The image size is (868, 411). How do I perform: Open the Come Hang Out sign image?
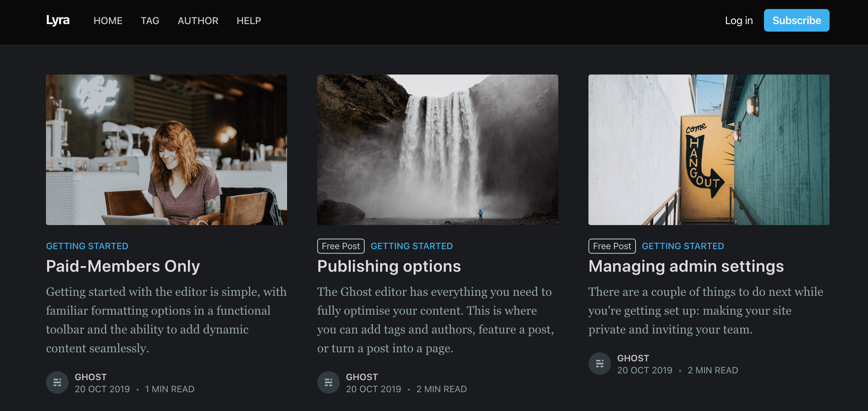pos(709,150)
